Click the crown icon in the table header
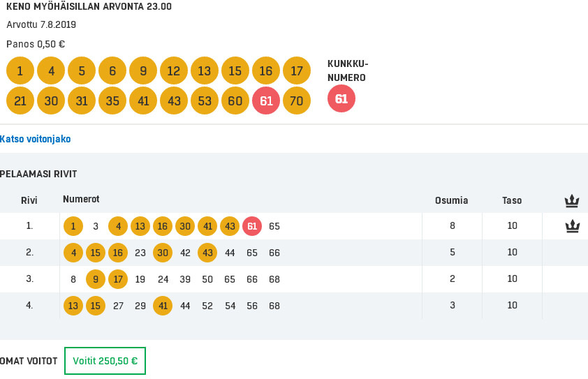588x379 pixels. 572,201
